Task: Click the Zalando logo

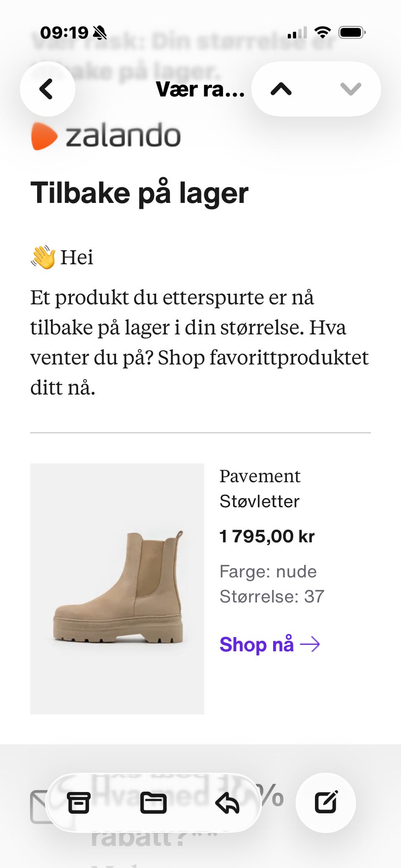Action: (106, 136)
